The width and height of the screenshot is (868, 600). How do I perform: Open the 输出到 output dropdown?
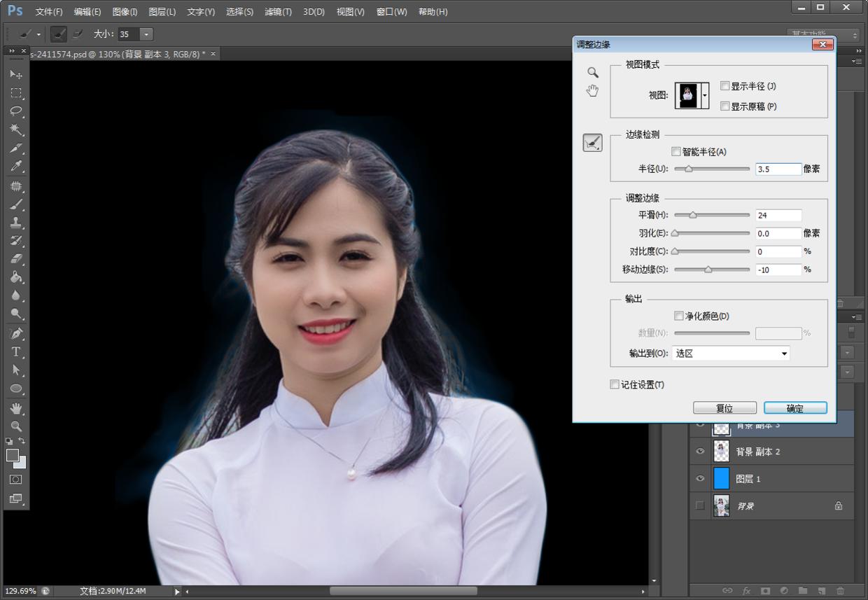[x=731, y=354]
